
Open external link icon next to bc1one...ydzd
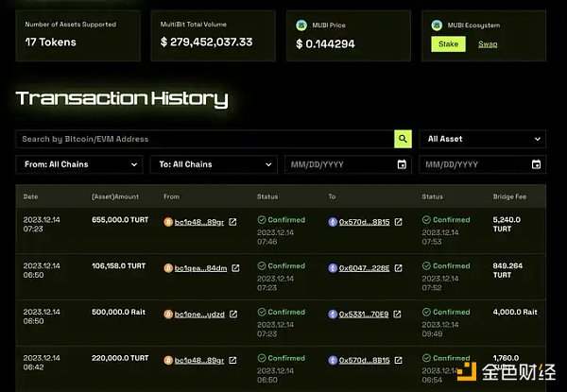coord(233,314)
